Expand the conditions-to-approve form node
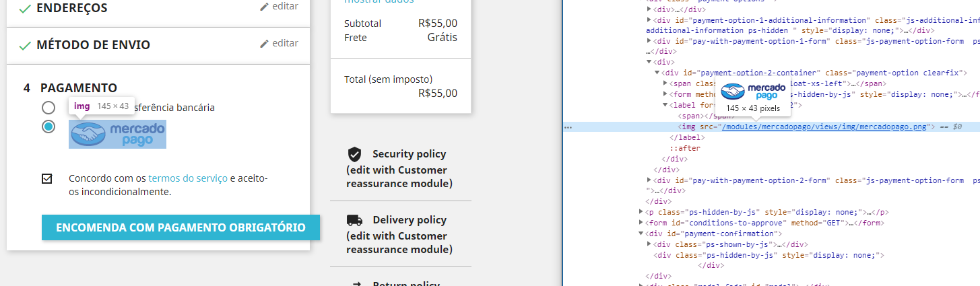 click(641, 223)
